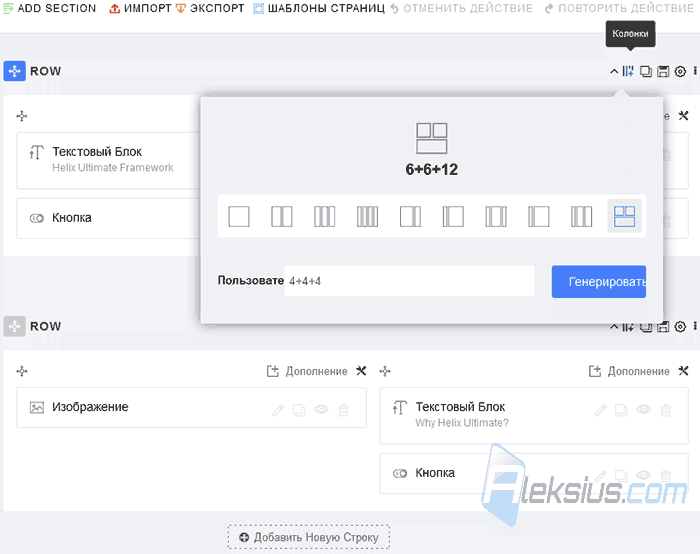The height and width of the screenshot is (554, 700).
Task: Duplicate the first ROW
Action: 646,71
